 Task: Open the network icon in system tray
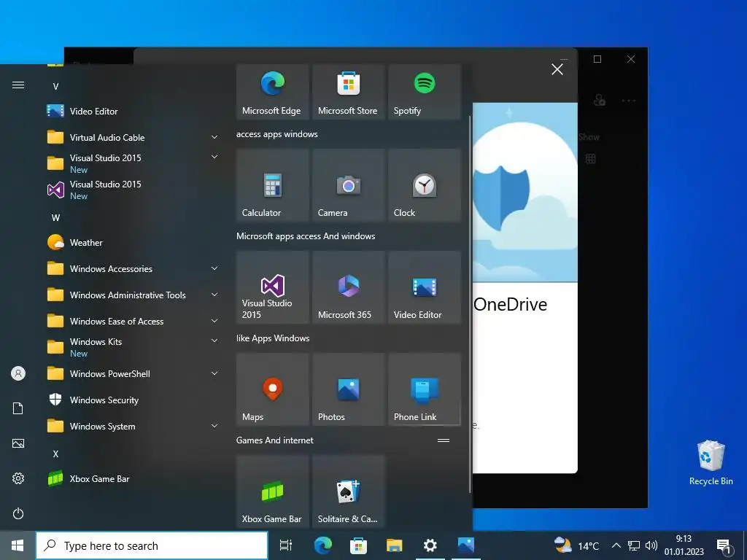pyautogui.click(x=634, y=545)
